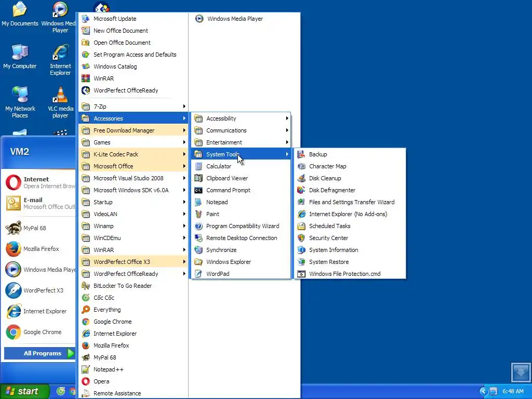Click download arrow box above the tray
Screen dimensions: 532x399
(x=521, y=373)
